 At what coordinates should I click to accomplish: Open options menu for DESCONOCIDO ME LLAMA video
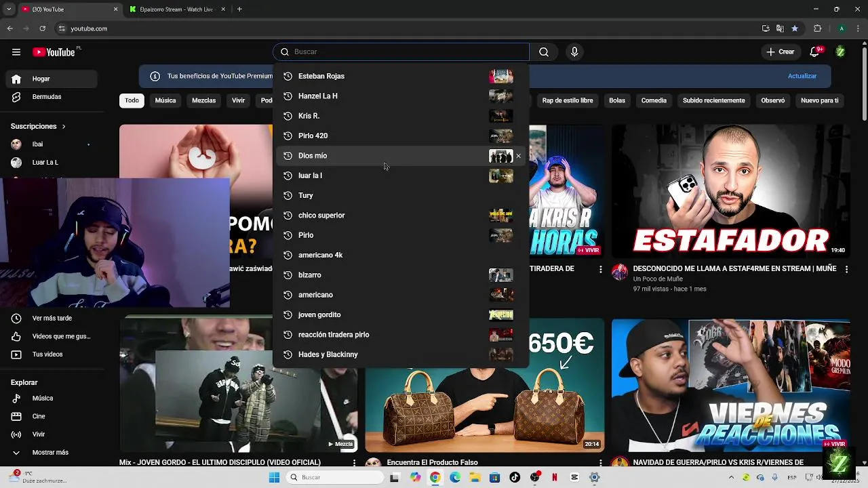846,269
